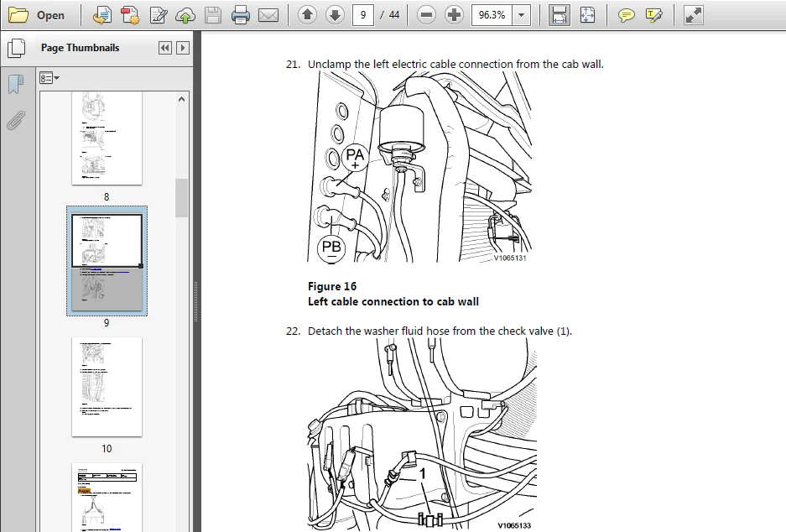
Task: Go to next page with down arrow
Action: click(x=335, y=14)
